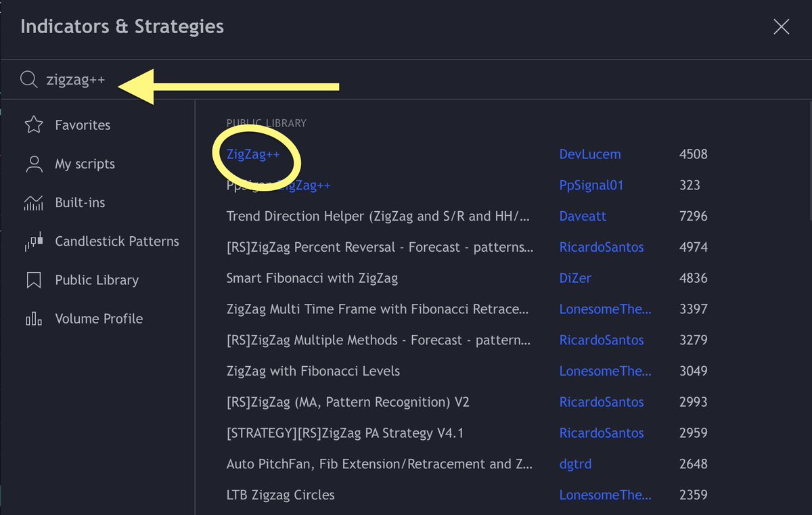
Task: Open author DiZer profile
Action: click(x=577, y=278)
